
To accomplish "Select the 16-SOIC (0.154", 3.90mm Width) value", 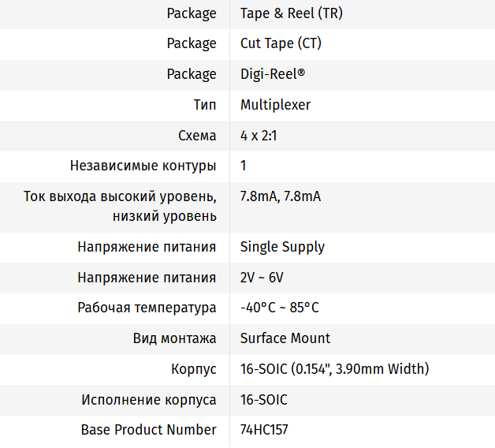I will click(x=334, y=369).
